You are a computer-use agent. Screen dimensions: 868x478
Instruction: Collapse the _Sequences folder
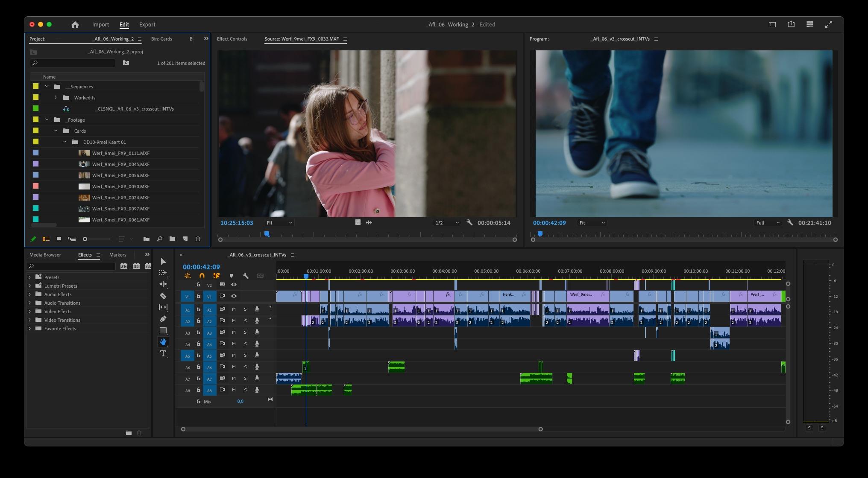(x=47, y=86)
